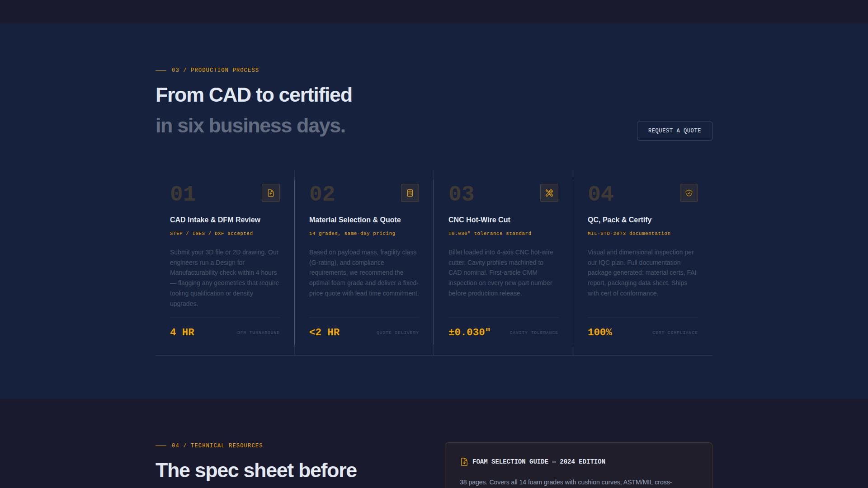Click the QC, Pack & Certify card

point(619,220)
